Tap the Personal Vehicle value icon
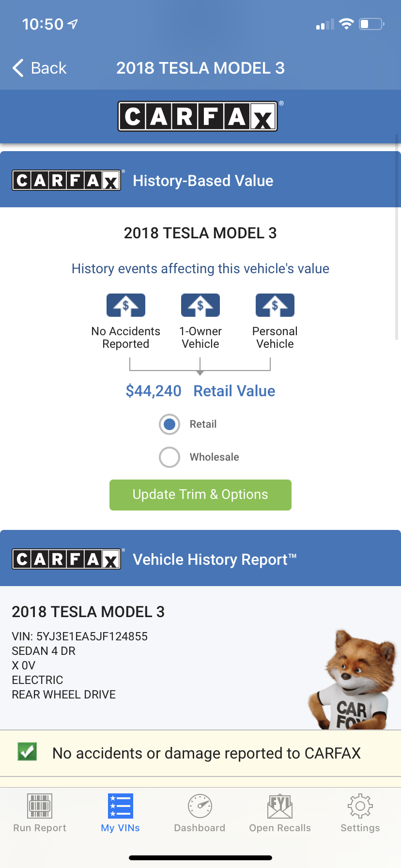The image size is (401, 868). pyautogui.click(x=275, y=305)
